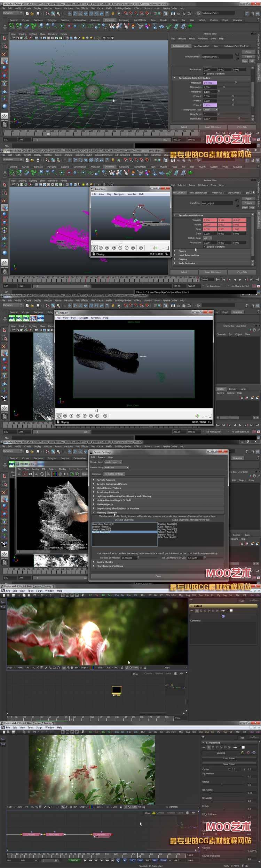
Task: Click the green Render button in Lesson_13
Action: pyautogui.click(x=74, y=860)
